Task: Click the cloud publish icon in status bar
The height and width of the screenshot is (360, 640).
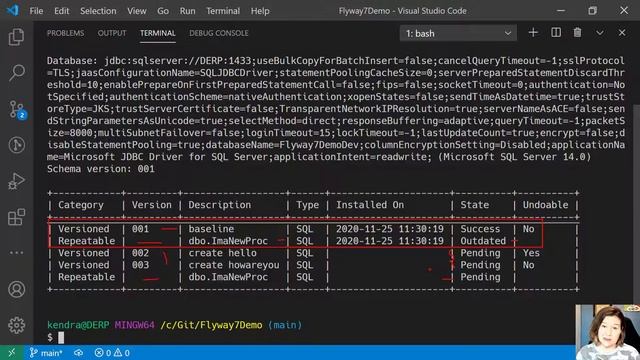Action: 78,353
